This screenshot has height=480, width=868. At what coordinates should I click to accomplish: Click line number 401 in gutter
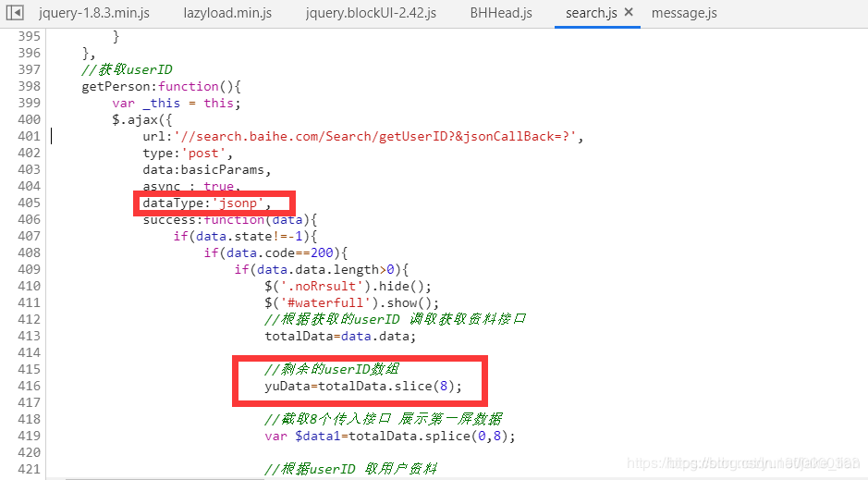tap(30, 136)
